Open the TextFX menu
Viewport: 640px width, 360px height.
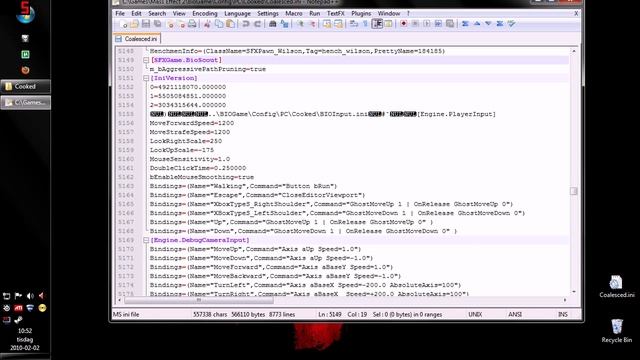336,13
